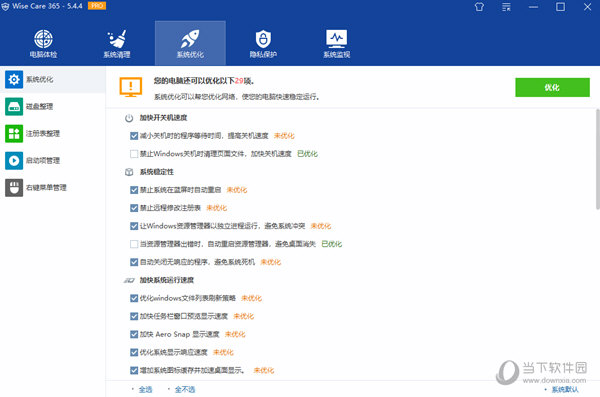This screenshot has height=397, width=600.
Task: Maximize the Wise Care 365 window
Action: pos(560,7)
